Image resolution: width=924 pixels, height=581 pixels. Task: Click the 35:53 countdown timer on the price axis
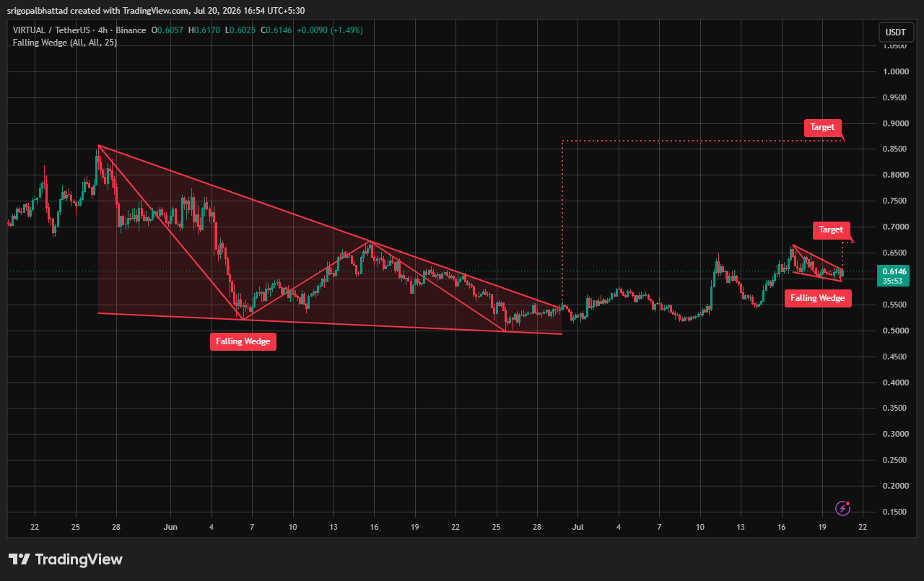pos(893,281)
